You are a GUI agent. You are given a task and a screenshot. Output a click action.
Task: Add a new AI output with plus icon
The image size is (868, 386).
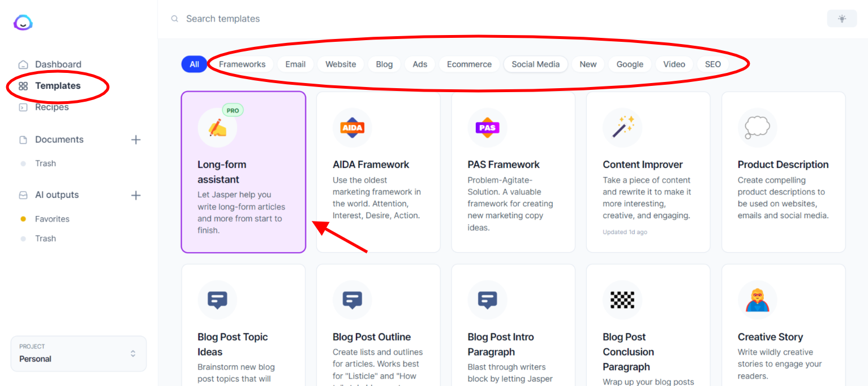tap(136, 195)
